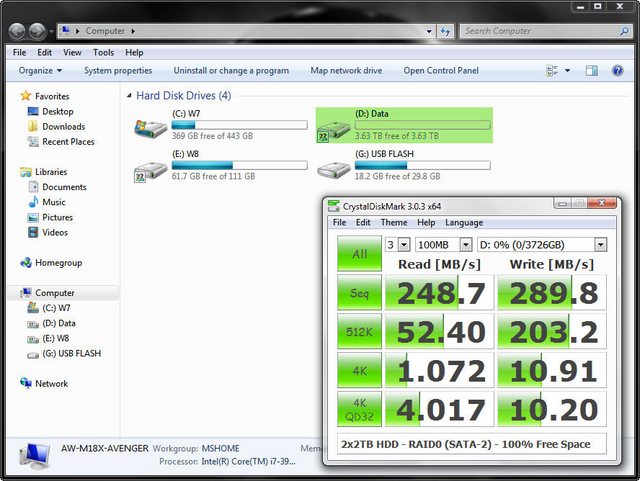Image resolution: width=640 pixels, height=481 pixels.
Task: Click Map network drive
Action: coord(346,71)
